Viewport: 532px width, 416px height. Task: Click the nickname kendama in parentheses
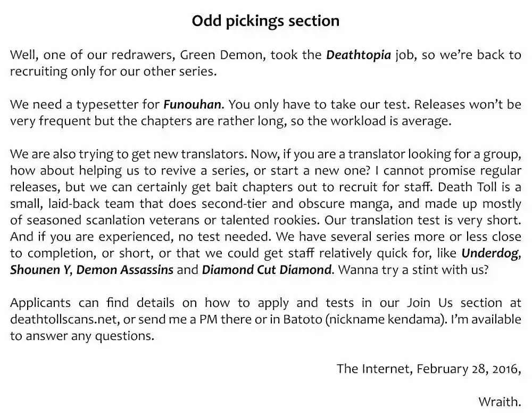click(400, 319)
